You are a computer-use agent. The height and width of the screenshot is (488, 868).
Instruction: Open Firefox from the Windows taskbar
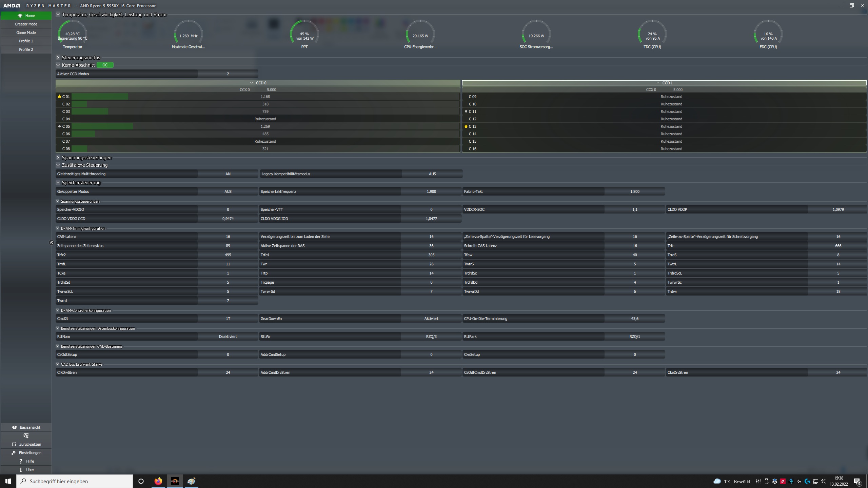(158, 481)
